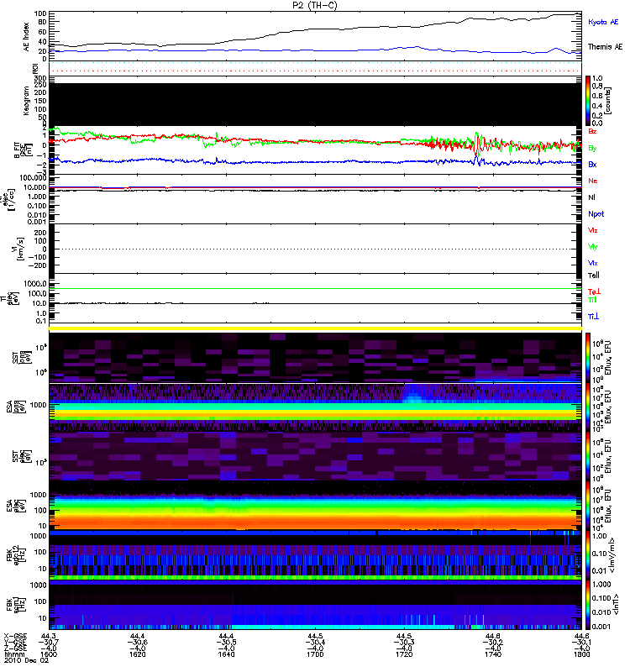Image resolution: width=630 pixels, height=672 pixels.
Task: Click the plot title P2 (TH-C)
Action: [314, 5]
